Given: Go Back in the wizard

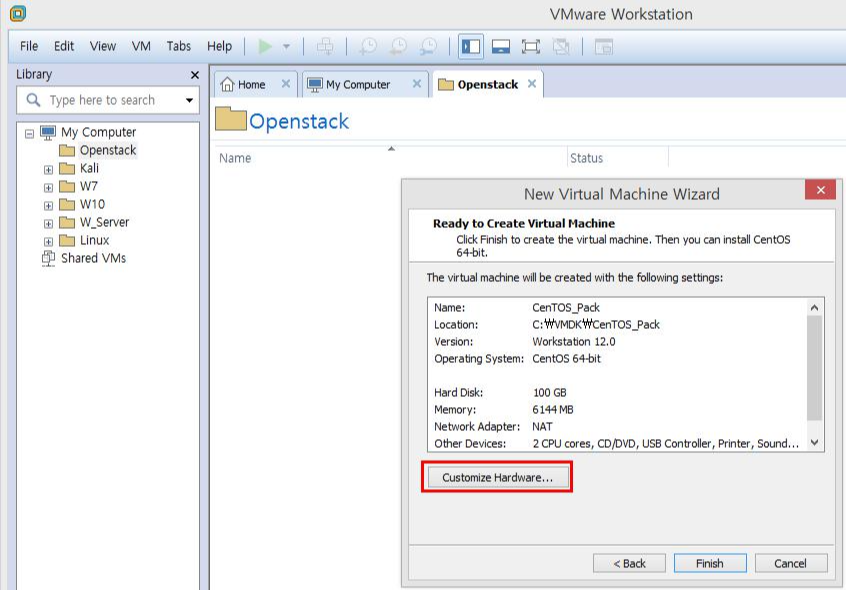Looking at the screenshot, I should tap(629, 564).
